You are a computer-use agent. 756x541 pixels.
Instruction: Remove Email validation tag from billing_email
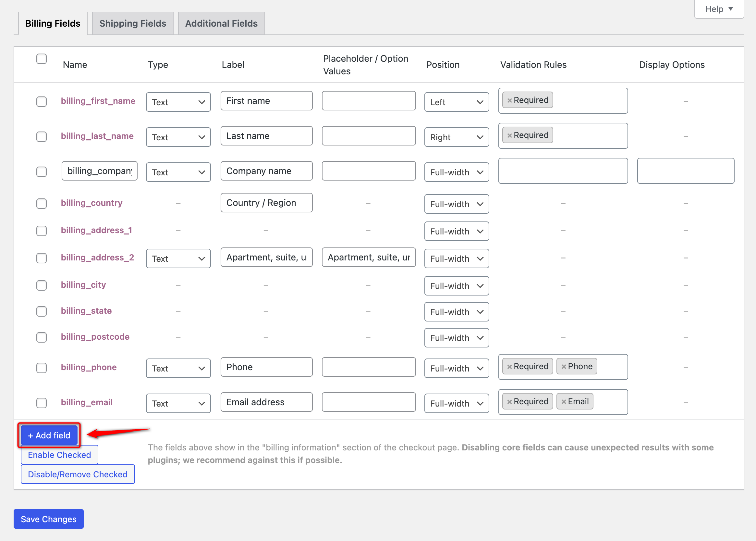coord(564,401)
